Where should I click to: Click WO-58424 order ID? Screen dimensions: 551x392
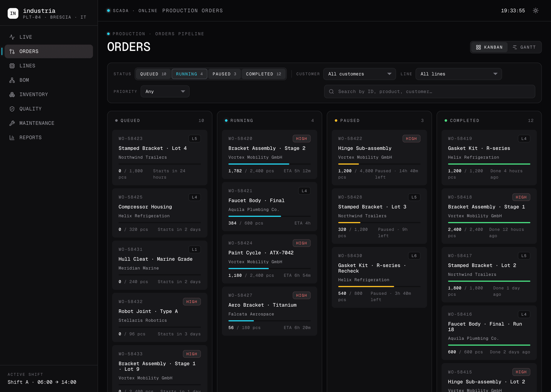coord(240,243)
